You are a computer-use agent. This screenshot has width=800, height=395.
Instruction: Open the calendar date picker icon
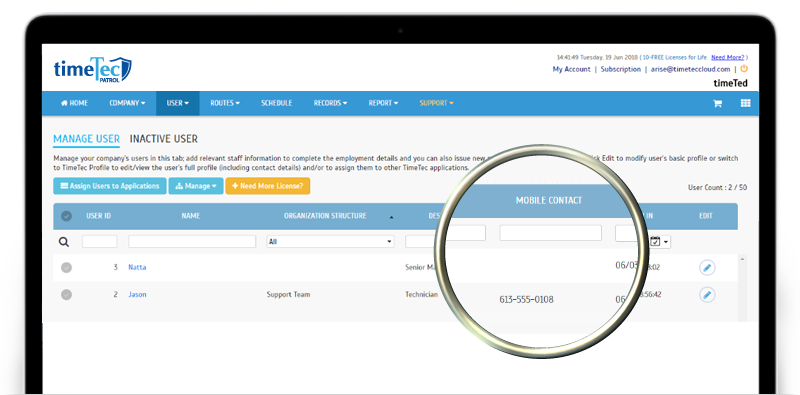655,241
